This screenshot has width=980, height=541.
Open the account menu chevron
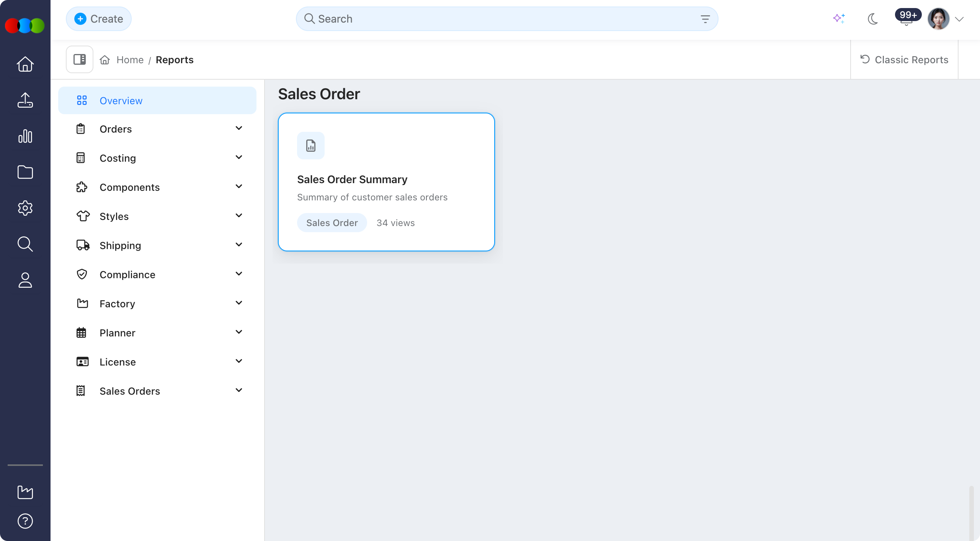(x=959, y=19)
